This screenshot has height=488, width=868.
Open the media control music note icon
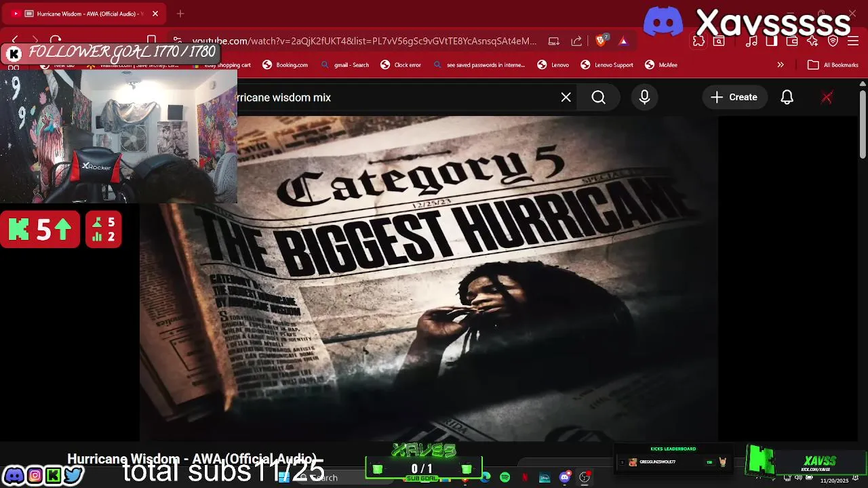tap(751, 41)
